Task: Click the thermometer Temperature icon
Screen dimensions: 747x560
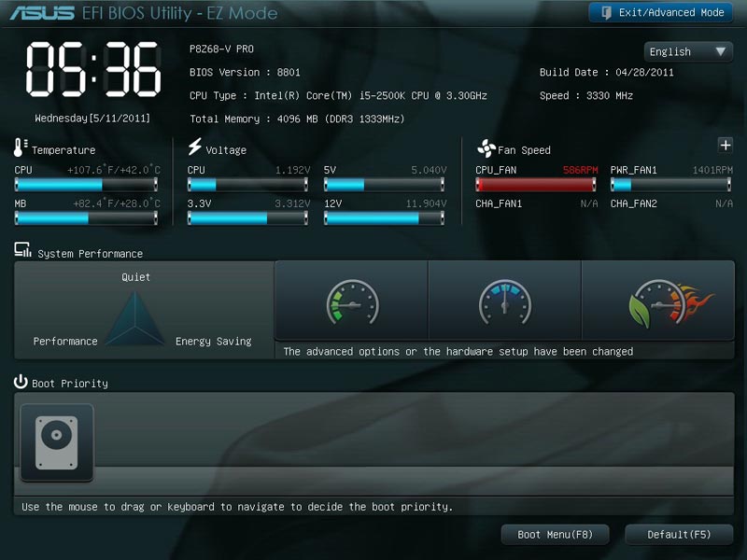Action: [20, 147]
